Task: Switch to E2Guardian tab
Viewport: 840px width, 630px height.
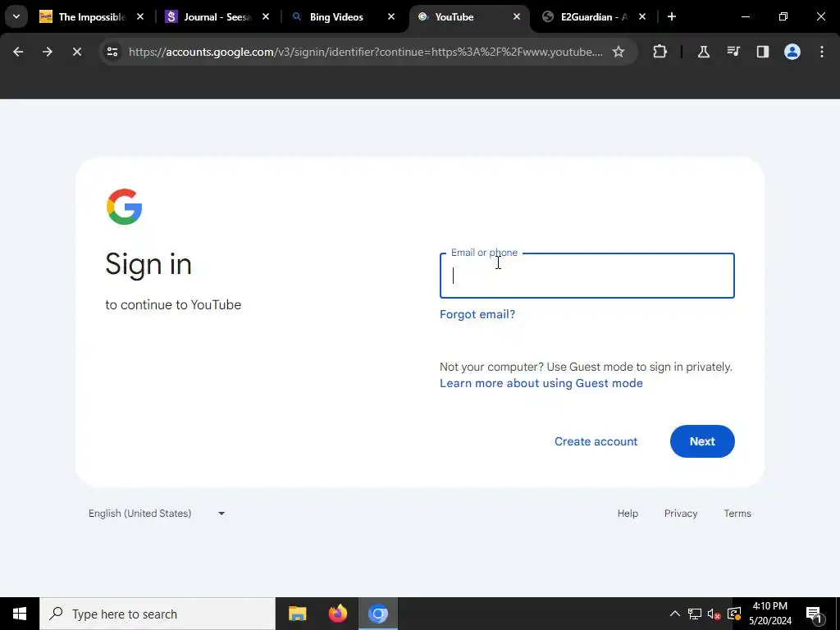Action: 594,16
